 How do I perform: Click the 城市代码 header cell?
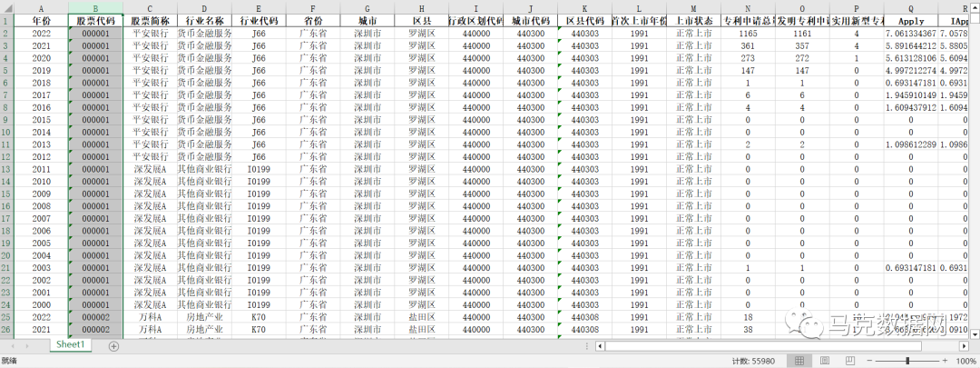pyautogui.click(x=530, y=20)
